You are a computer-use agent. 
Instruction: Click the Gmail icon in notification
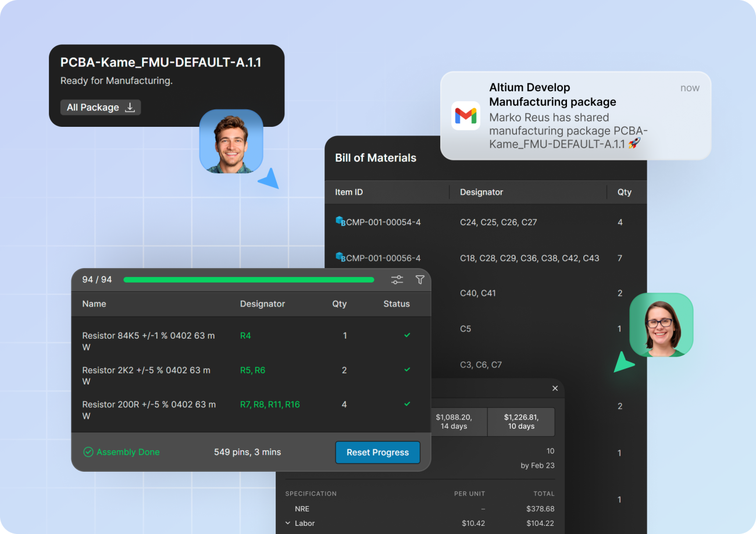(465, 116)
